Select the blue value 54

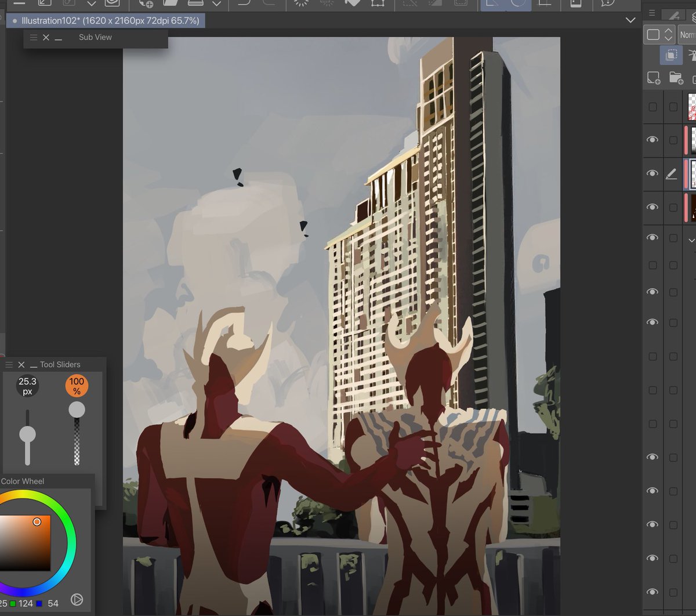[53, 603]
